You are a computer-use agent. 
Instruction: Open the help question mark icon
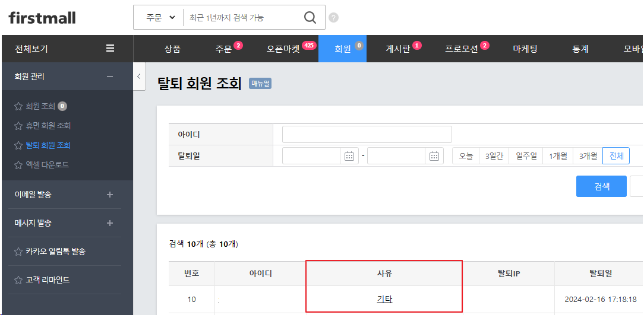coord(334,18)
